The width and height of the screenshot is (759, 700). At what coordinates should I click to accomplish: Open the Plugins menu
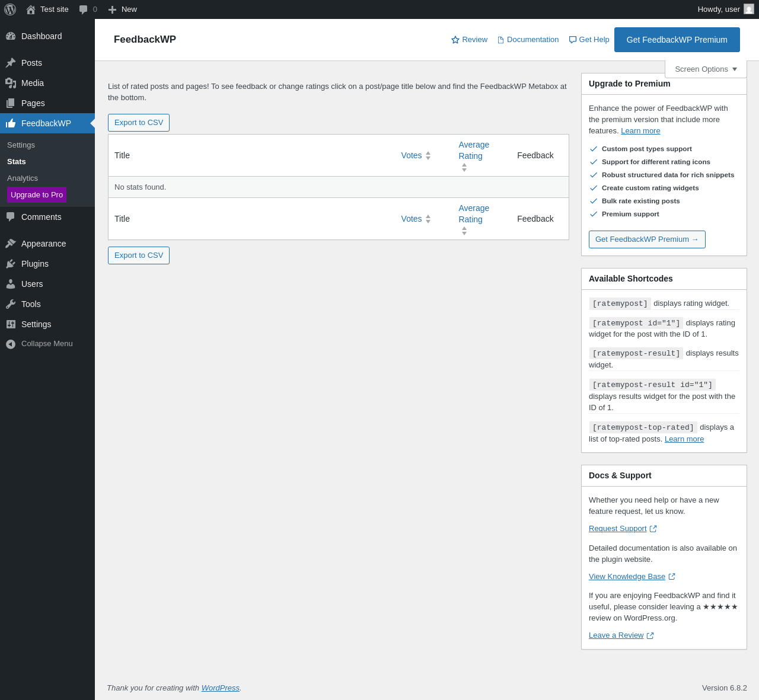click(47, 264)
